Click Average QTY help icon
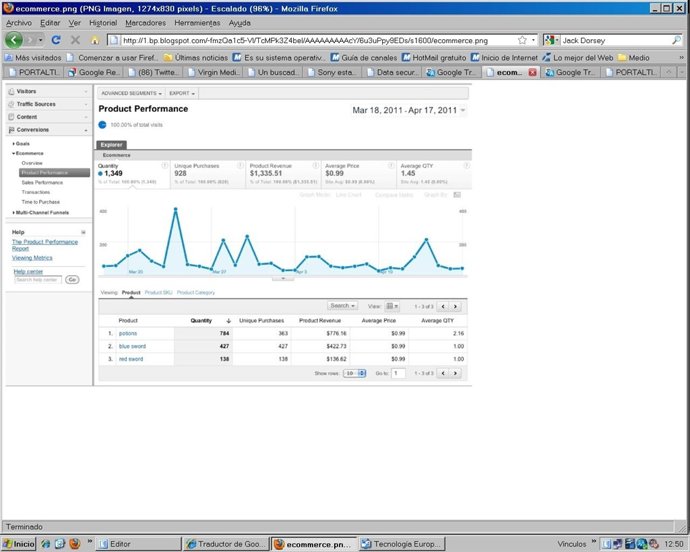Screen dimensions: 690x552 [466, 166]
